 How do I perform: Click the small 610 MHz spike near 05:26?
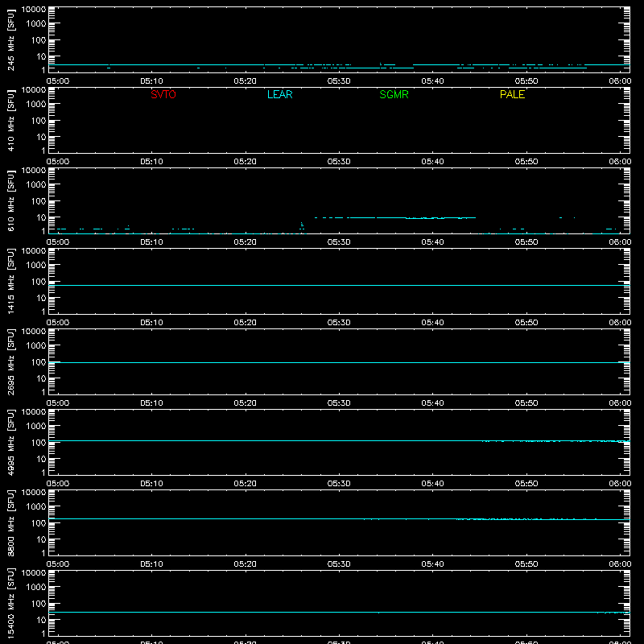point(302,225)
